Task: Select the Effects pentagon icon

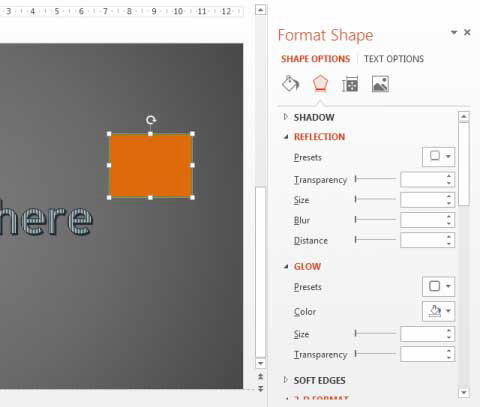Action: 320,83
